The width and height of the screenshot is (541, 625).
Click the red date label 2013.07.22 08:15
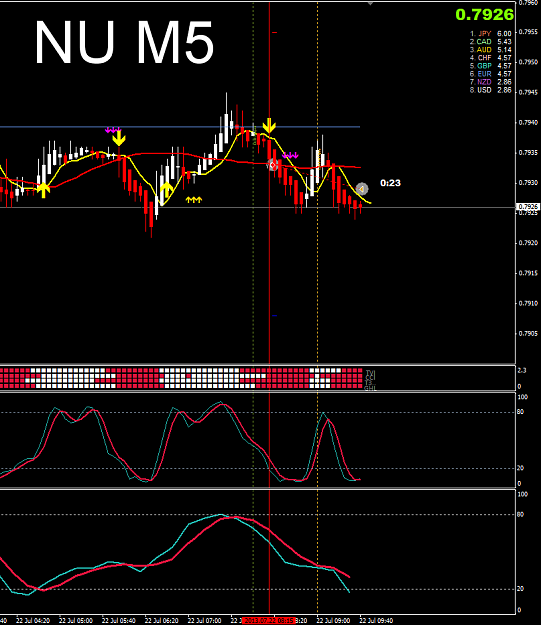coord(269,621)
